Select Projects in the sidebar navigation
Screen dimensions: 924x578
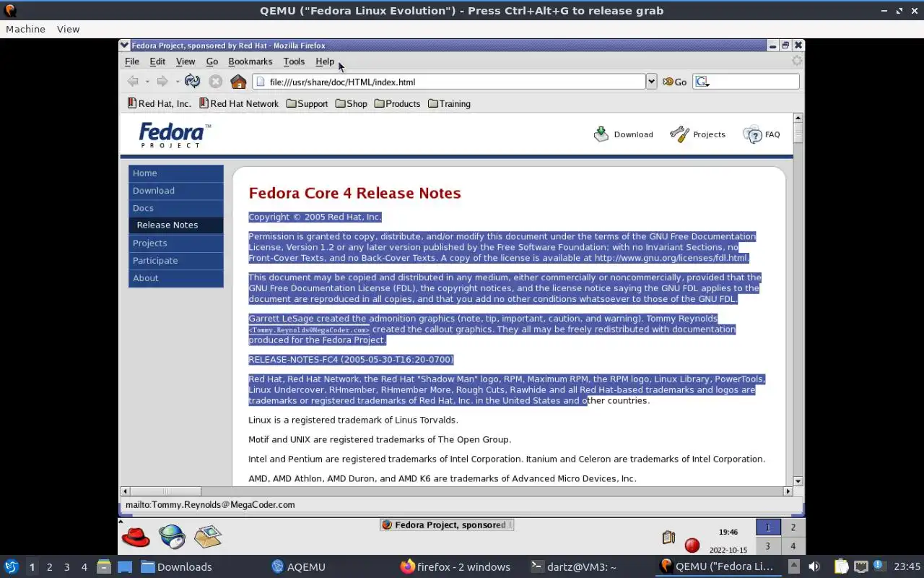176,243
